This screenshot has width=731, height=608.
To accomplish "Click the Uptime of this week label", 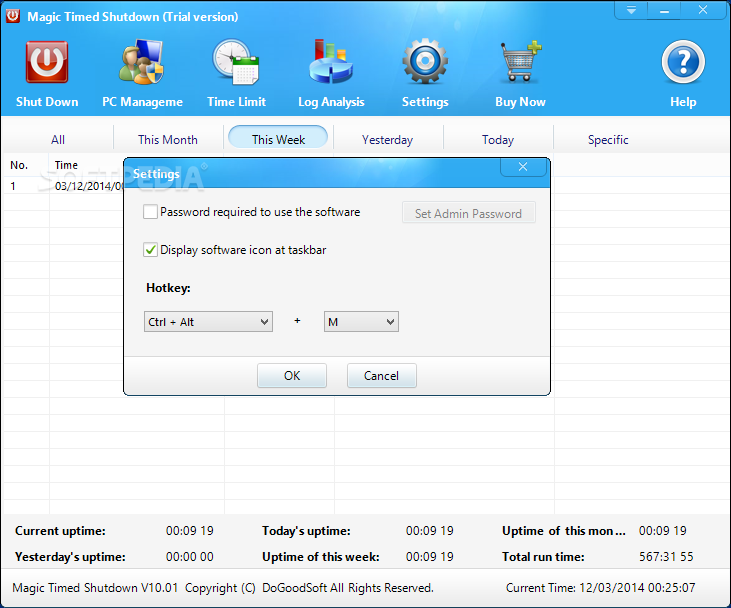I will 321,557.
